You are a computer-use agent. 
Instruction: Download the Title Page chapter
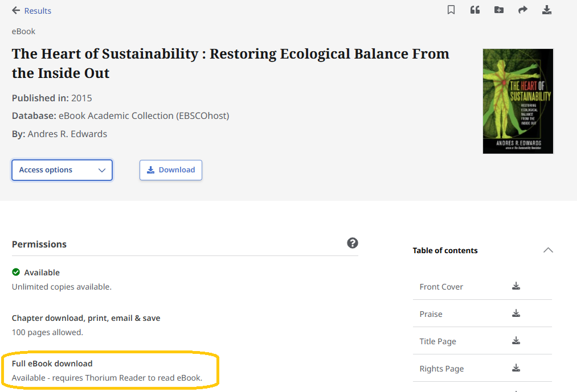click(516, 341)
